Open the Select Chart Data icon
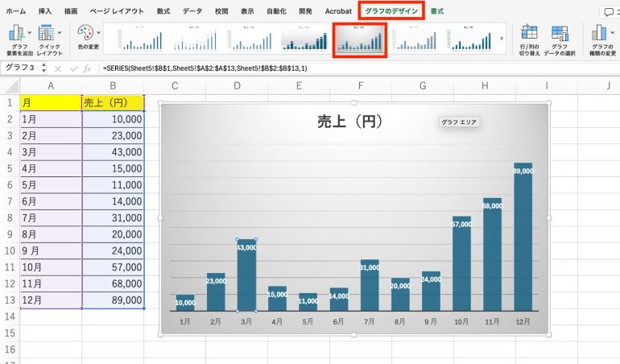This screenshot has height=364, width=620. [560, 33]
